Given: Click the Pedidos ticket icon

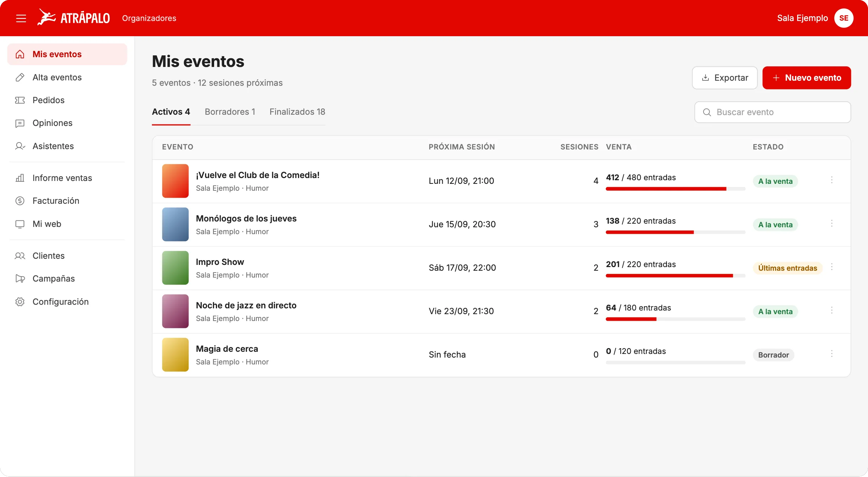Looking at the screenshot, I should [20, 100].
